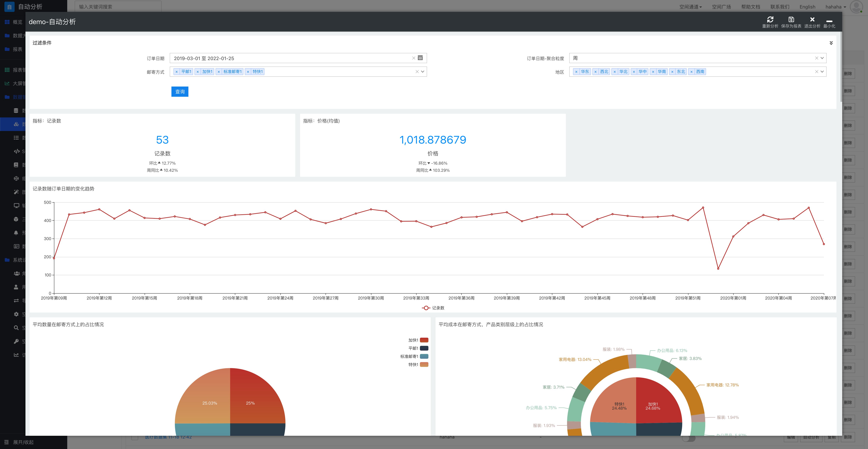Screen dimensions: 868x449
Task: Collapse the 过滤条件 section with double chevron
Action: coord(831,43)
